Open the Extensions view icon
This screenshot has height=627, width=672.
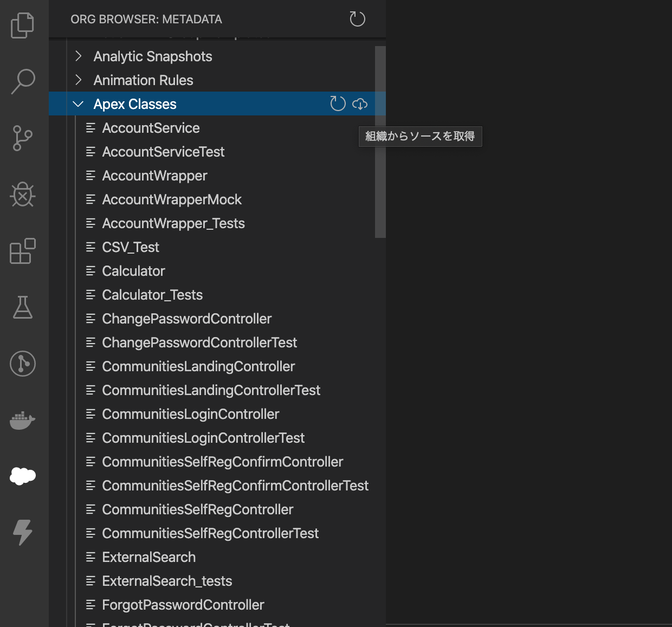(x=23, y=251)
